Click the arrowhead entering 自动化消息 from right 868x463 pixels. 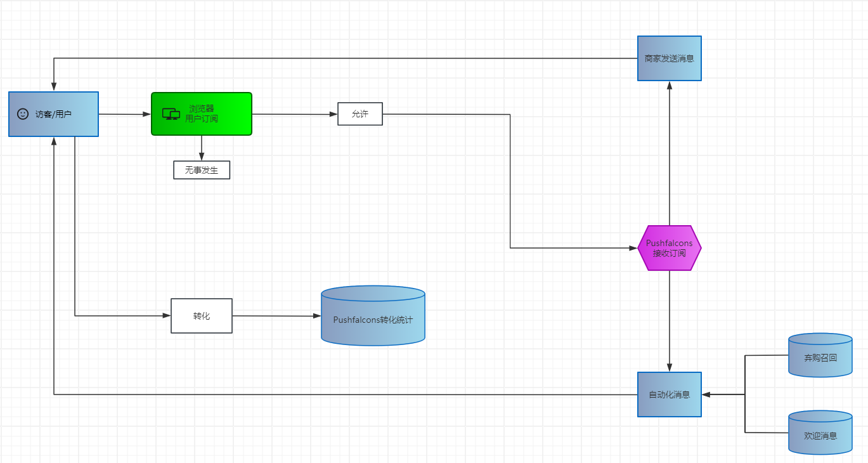tap(706, 395)
